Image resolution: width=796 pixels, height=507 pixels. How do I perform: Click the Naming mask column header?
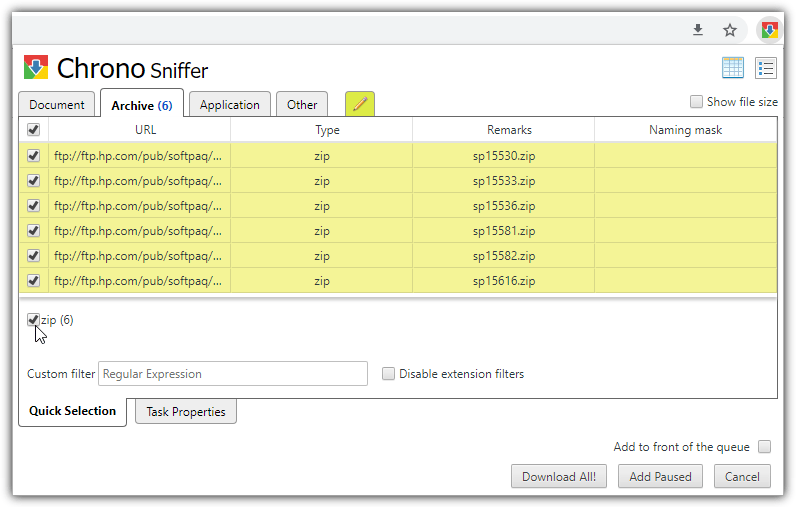click(x=685, y=130)
